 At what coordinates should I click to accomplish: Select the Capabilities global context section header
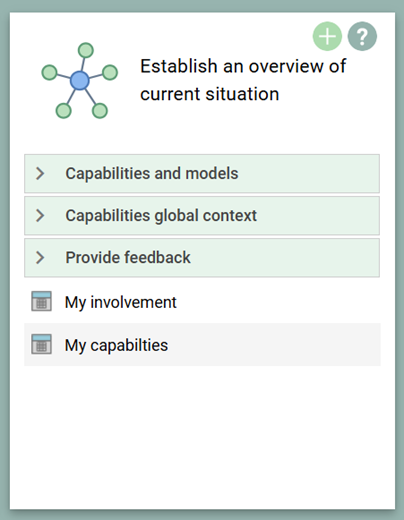[202, 215]
